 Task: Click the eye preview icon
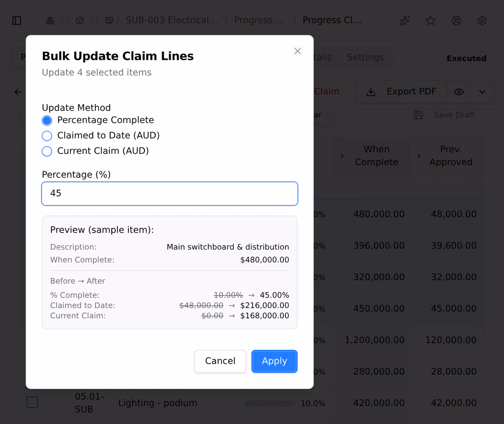[x=459, y=92]
